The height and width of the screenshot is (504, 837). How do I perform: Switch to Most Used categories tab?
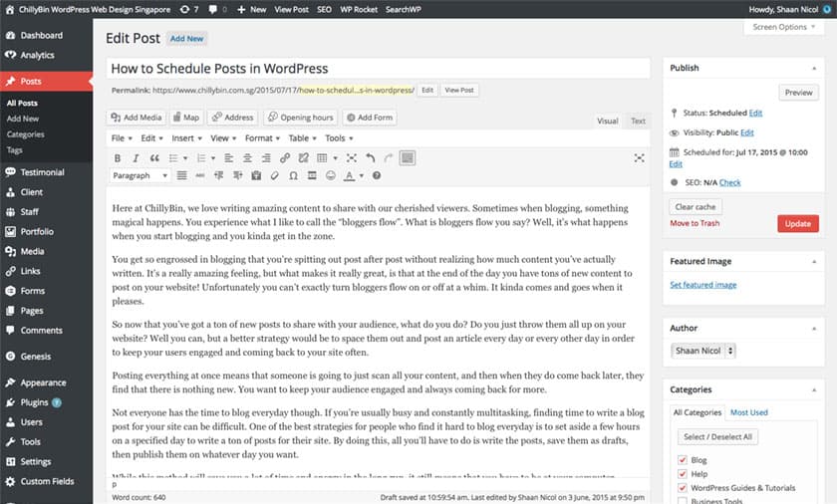pyautogui.click(x=749, y=412)
